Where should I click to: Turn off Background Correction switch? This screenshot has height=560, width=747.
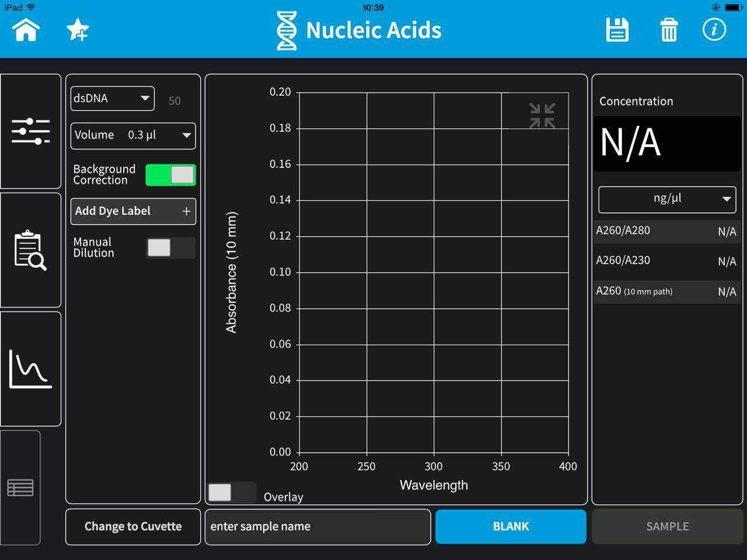coord(170,175)
